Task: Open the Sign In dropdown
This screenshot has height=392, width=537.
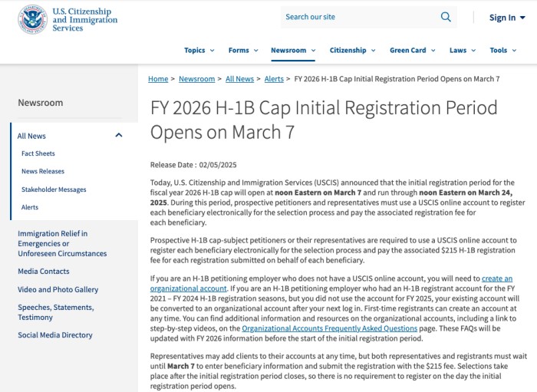Action: click(x=507, y=18)
